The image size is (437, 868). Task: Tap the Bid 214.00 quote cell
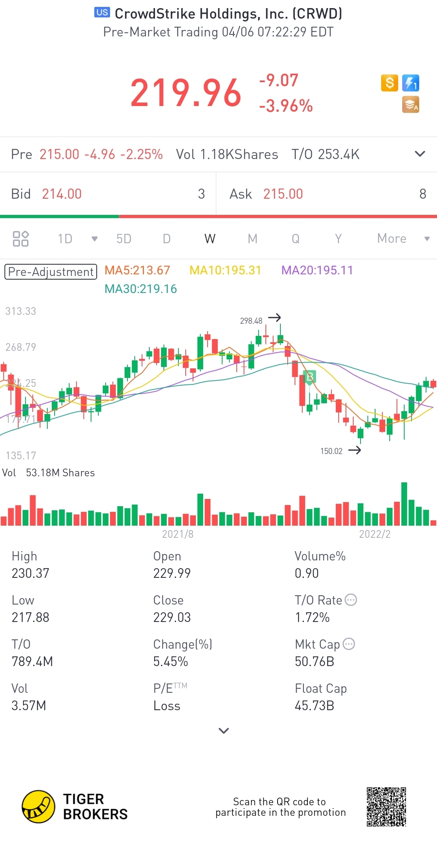pos(108,194)
